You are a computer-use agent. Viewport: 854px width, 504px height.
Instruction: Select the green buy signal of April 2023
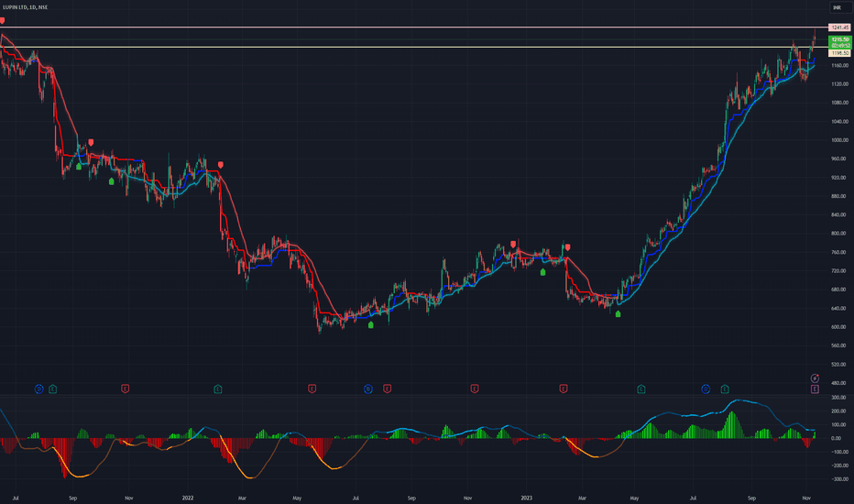pos(618,313)
